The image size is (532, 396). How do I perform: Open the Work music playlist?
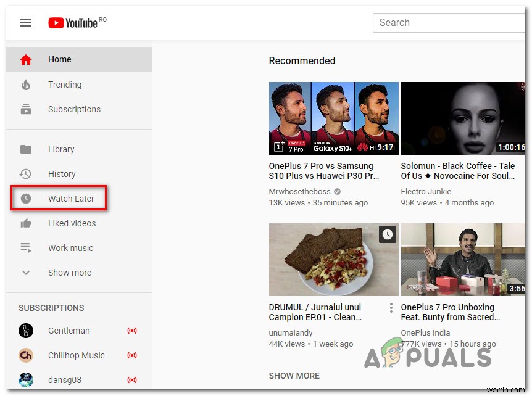[x=70, y=248]
